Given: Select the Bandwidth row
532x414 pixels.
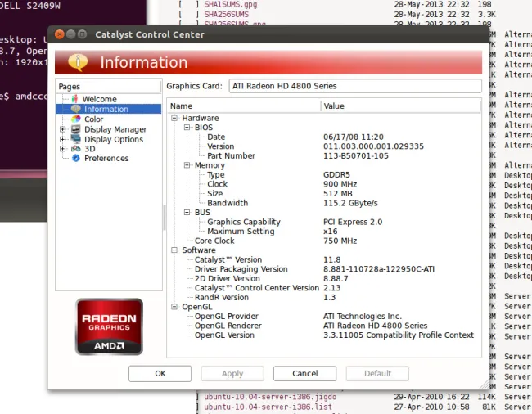Looking at the screenshot, I should point(324,203).
